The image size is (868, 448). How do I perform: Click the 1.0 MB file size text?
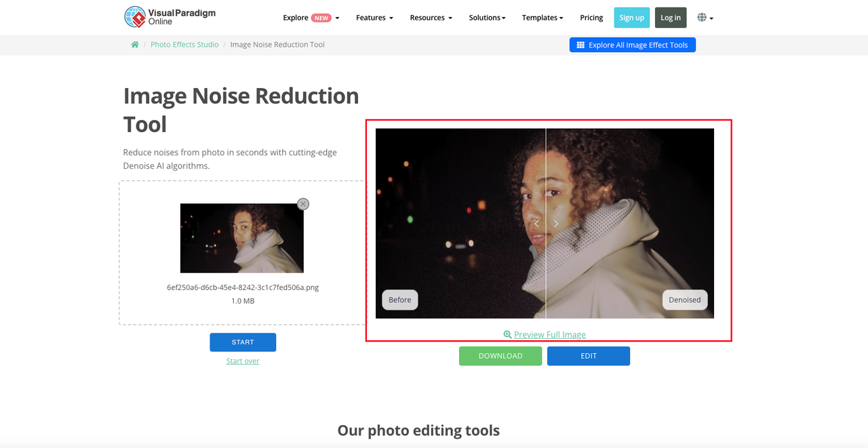[243, 301]
